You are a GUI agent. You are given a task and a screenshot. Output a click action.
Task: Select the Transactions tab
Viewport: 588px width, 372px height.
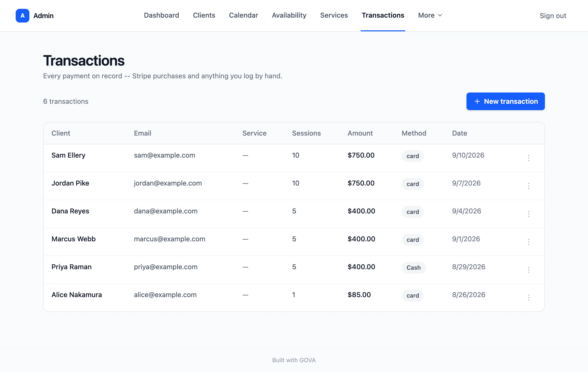(383, 15)
